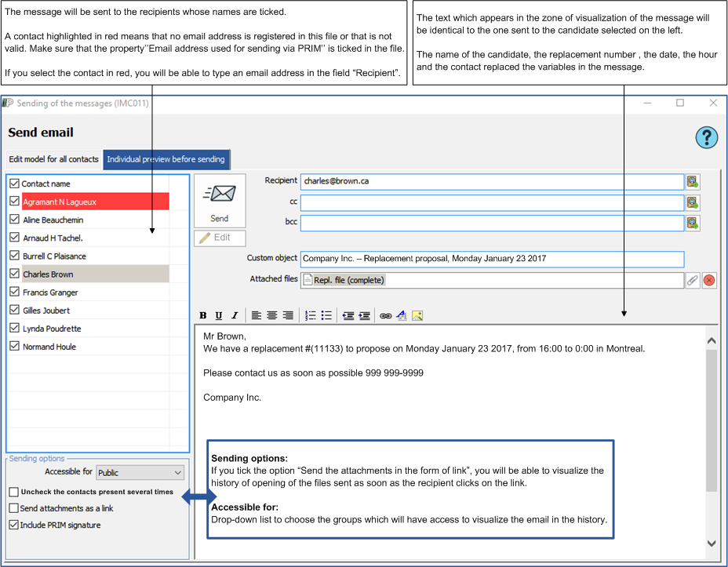The image size is (728, 567).
Task: Open address book beside Recipient field
Action: pyautogui.click(x=692, y=182)
